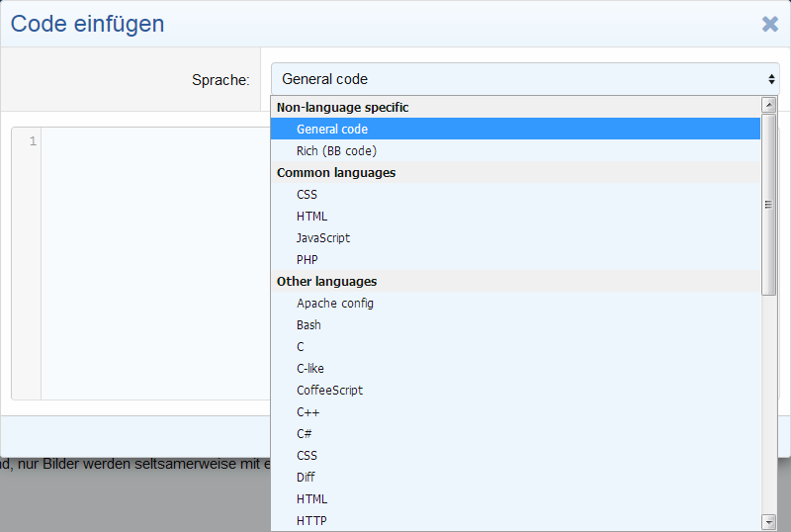This screenshot has width=791, height=532.
Task: Click inside the code editor text area
Action: 156,263
